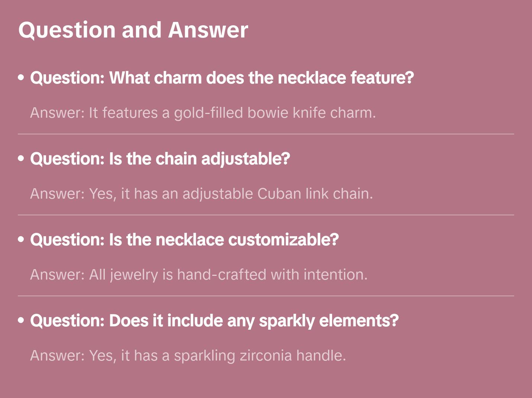Select the gold-filled bowie knife charm answer
The height and width of the screenshot is (398, 532).
tap(203, 113)
